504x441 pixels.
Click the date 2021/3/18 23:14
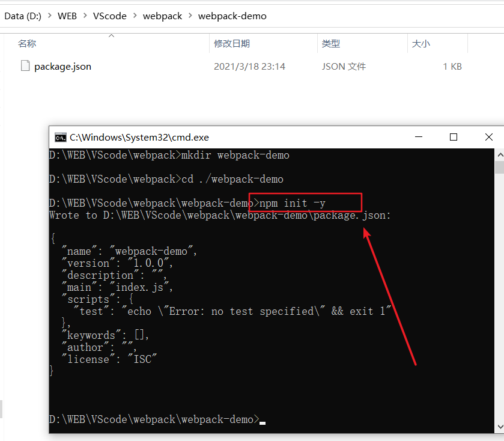249,67
